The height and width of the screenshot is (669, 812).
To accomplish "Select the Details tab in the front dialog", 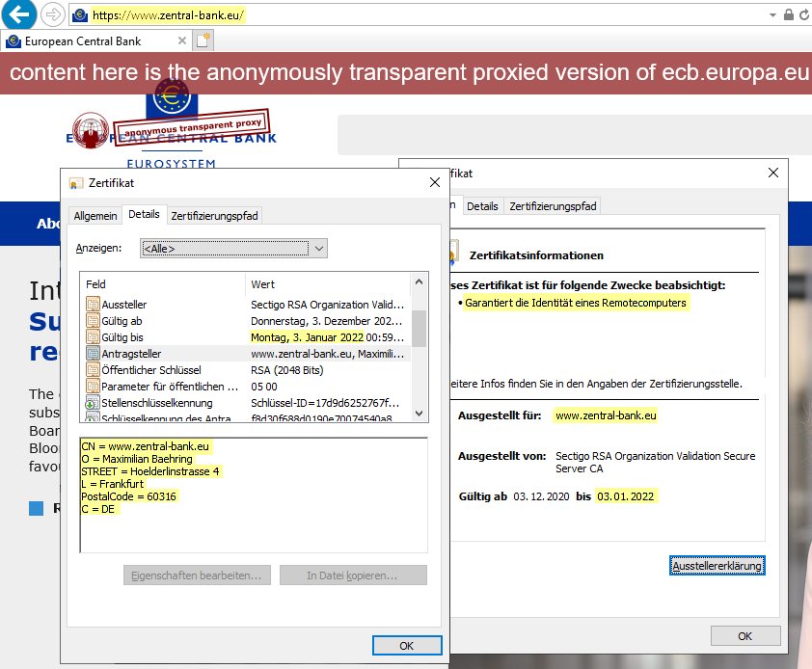I will click(x=144, y=214).
